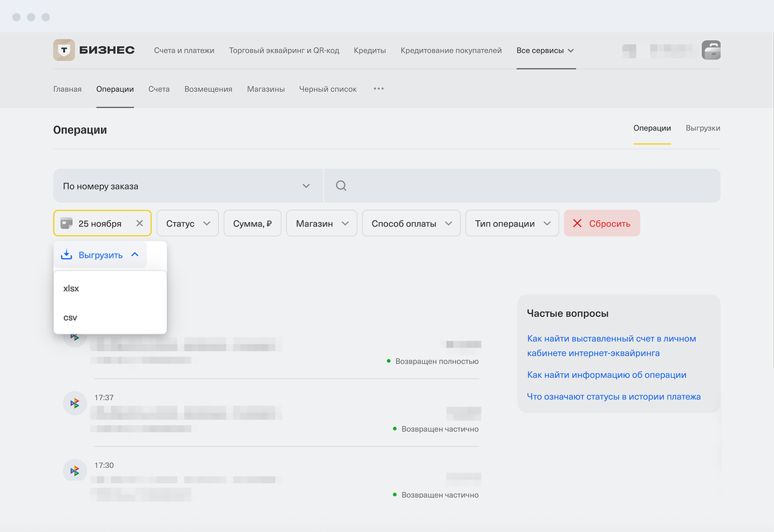Click the payment icon of 17:30 operation
Viewport: 774px width, 532px height.
pos(75,470)
